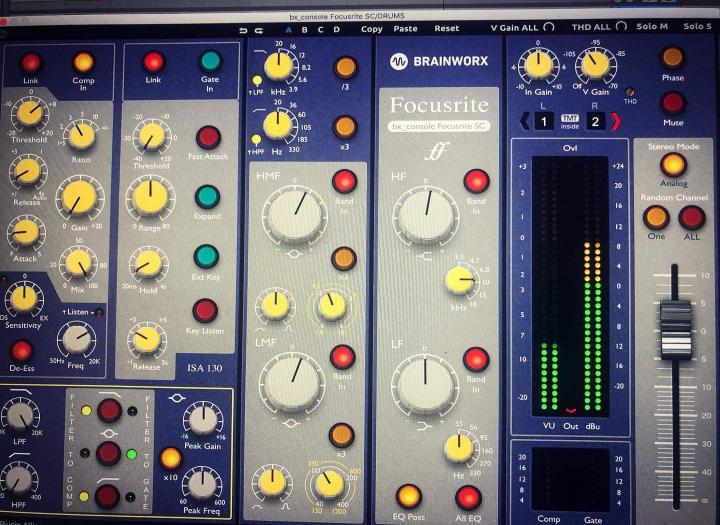Toggle the De-Ess button
Viewport: 720px width, 525px height.
[x=21, y=351]
